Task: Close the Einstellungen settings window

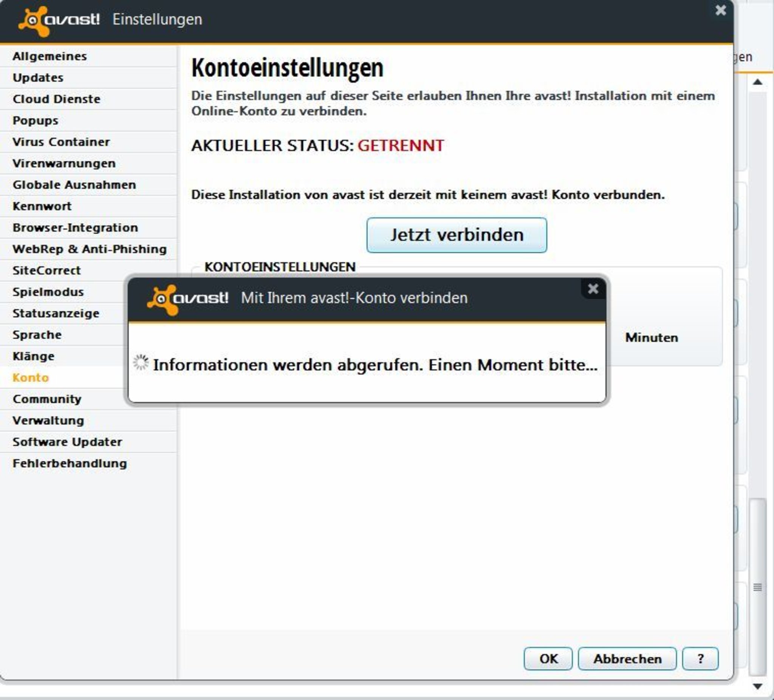Action: coord(721,10)
